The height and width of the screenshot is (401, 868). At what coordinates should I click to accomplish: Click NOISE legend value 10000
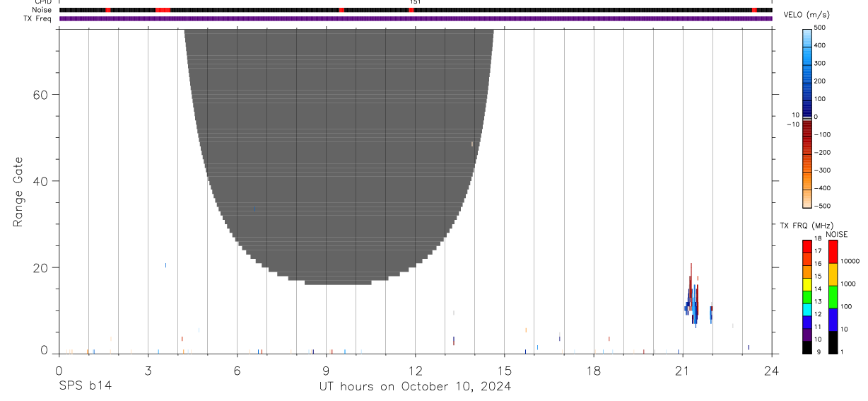849,261
